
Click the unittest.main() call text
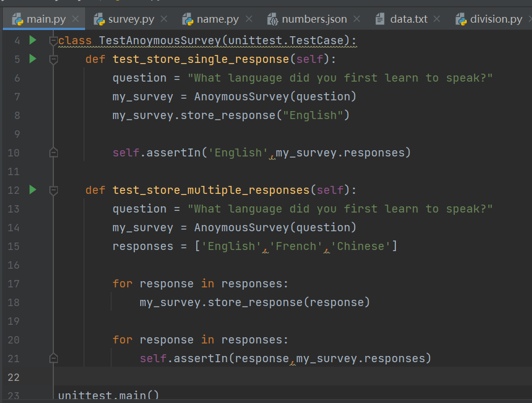pos(108,395)
